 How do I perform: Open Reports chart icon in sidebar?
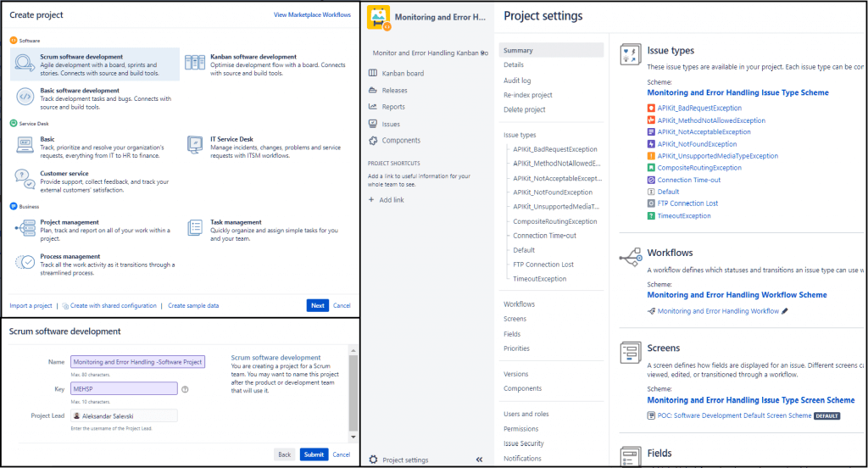pos(373,106)
